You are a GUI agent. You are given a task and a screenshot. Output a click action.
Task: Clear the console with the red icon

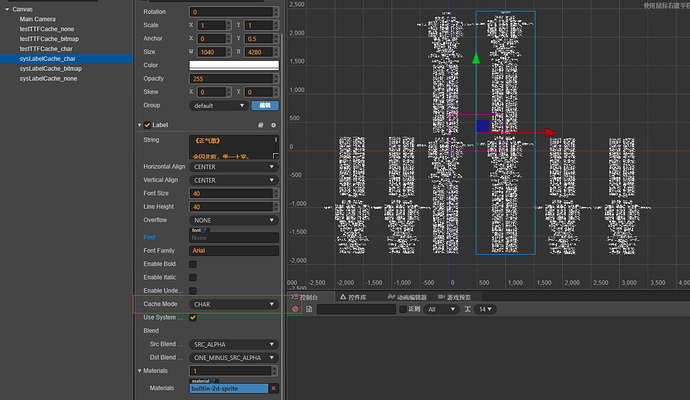(296, 310)
